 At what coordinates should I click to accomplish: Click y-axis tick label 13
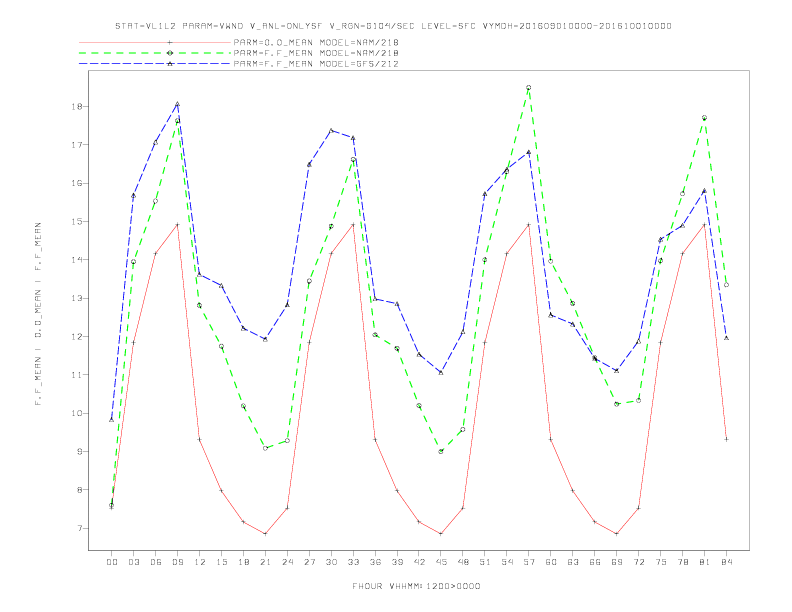(x=77, y=298)
